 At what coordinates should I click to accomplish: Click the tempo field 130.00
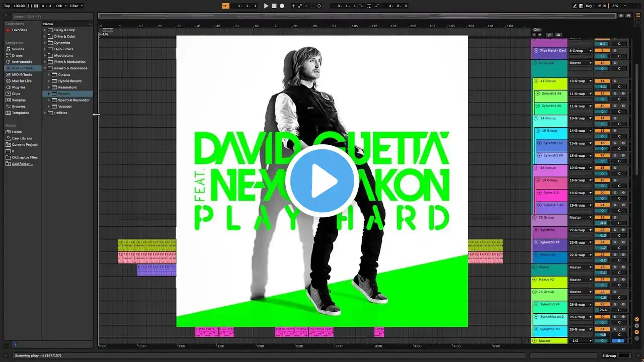click(x=19, y=6)
